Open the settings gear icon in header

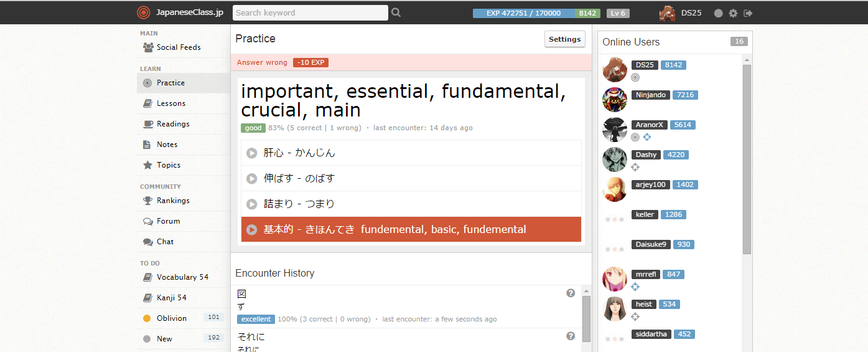click(x=733, y=13)
